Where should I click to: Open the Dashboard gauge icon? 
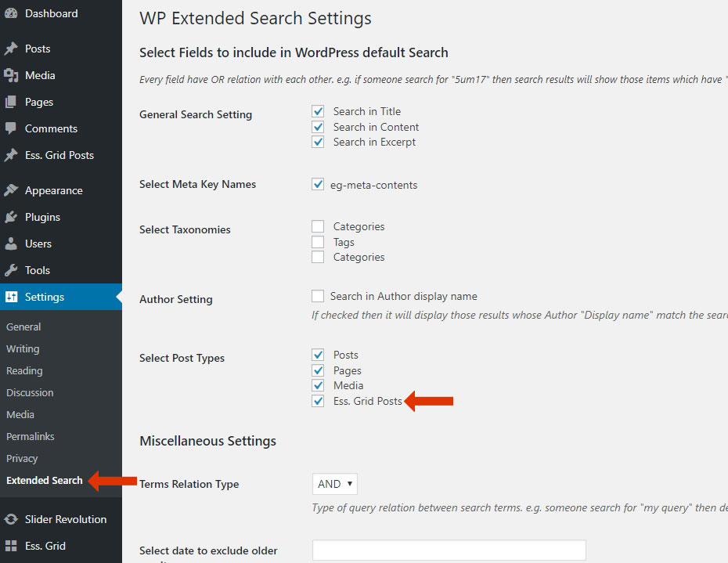11,13
